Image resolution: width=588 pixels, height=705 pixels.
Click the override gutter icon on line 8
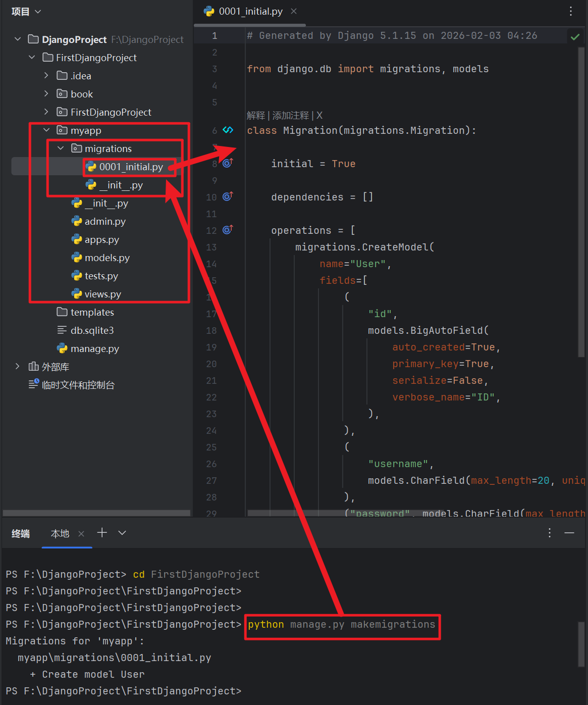click(228, 163)
